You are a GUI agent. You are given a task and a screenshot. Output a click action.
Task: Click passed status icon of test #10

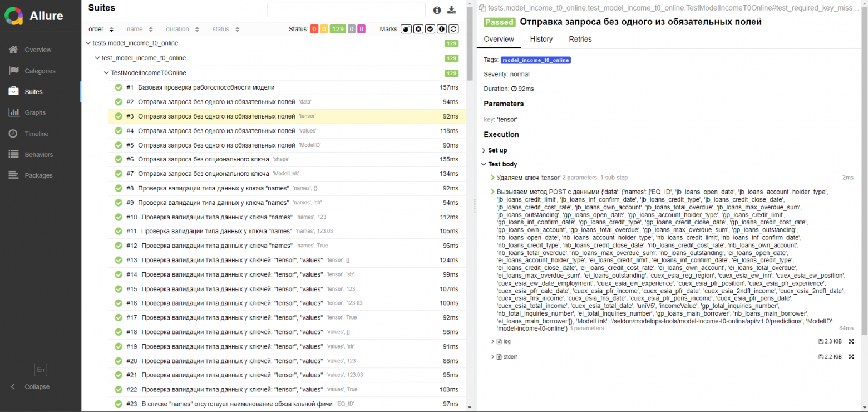[119, 217]
